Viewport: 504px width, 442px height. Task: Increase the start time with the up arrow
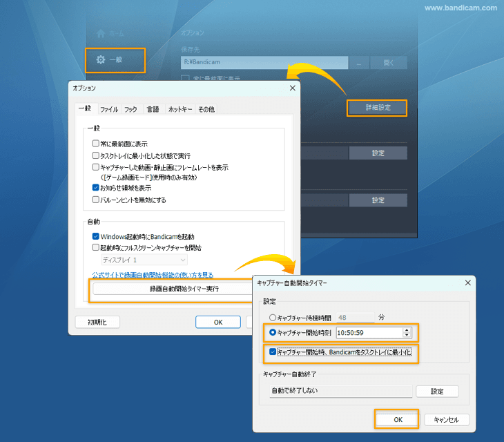point(407,329)
